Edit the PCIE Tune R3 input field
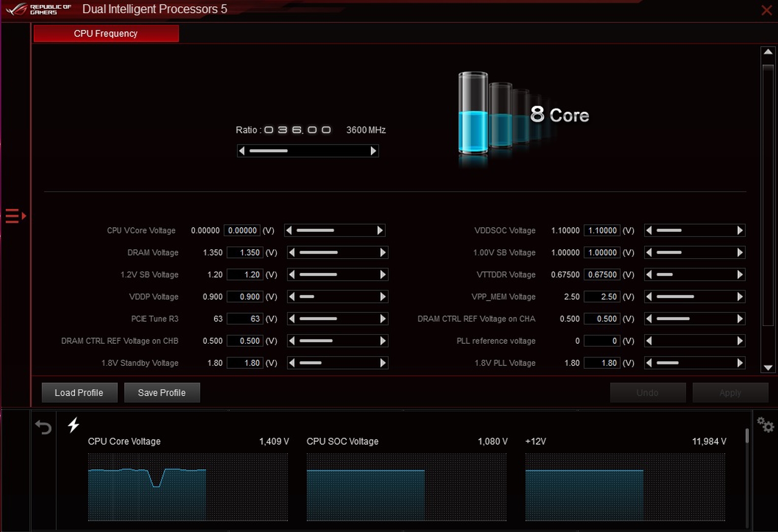The image size is (778, 532). 245,319
